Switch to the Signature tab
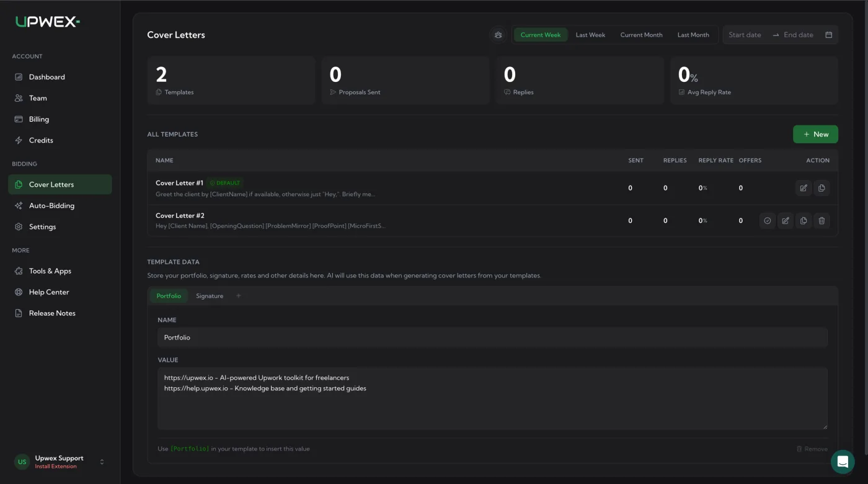868x484 pixels. [210, 296]
